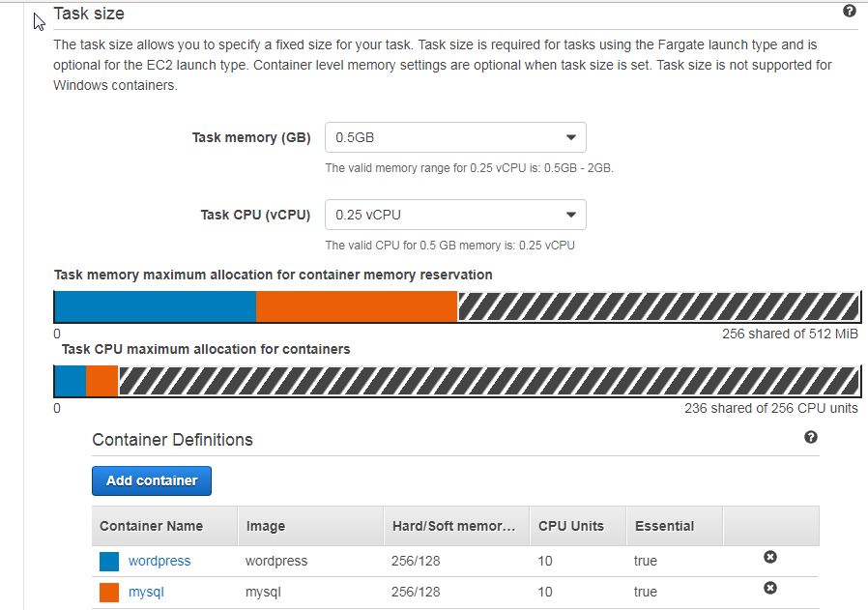This screenshot has height=610, width=868.
Task: Remove the wordpress container row
Action: click(x=770, y=557)
